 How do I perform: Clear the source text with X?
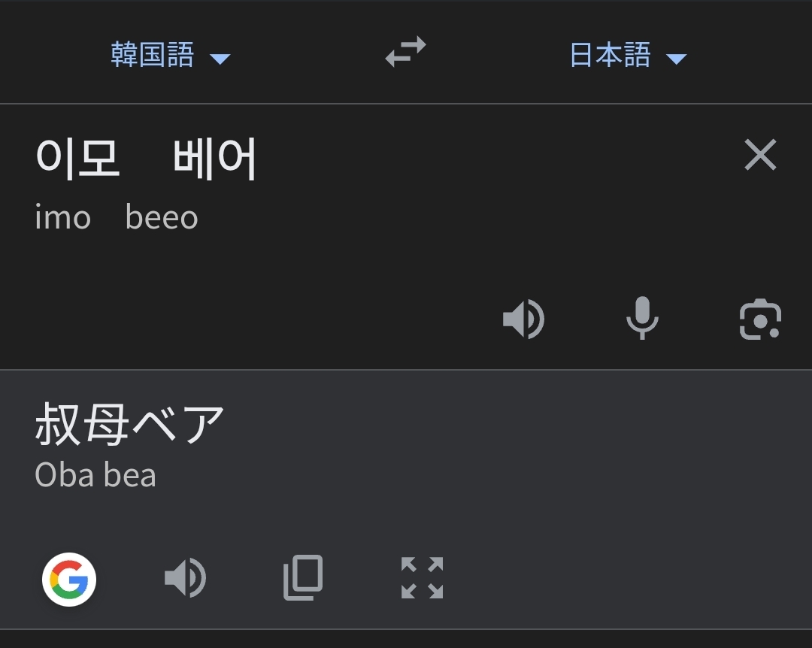[x=760, y=156]
